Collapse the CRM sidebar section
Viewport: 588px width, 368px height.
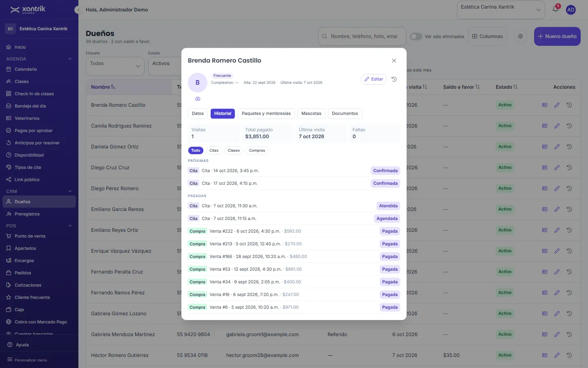[70, 191]
